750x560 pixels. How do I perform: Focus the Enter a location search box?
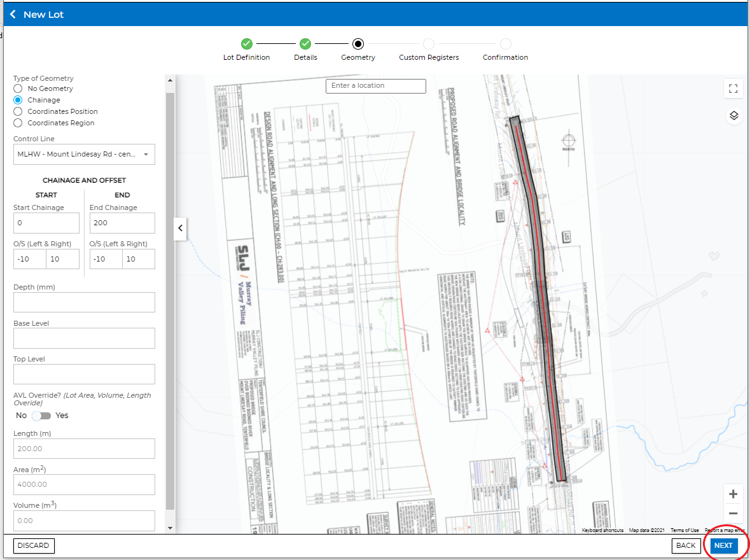coord(375,86)
